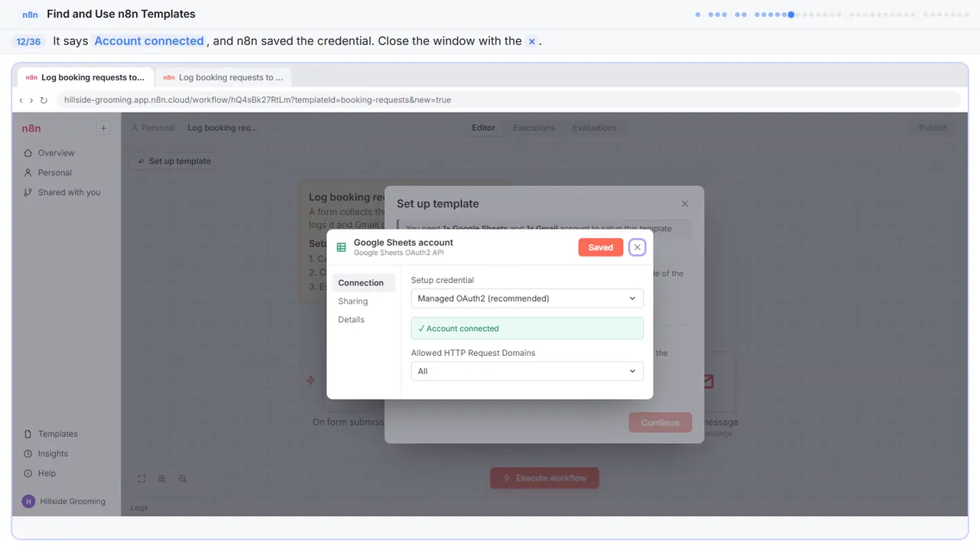Expand the Allowed HTTP Request Domains dropdown

(527, 371)
